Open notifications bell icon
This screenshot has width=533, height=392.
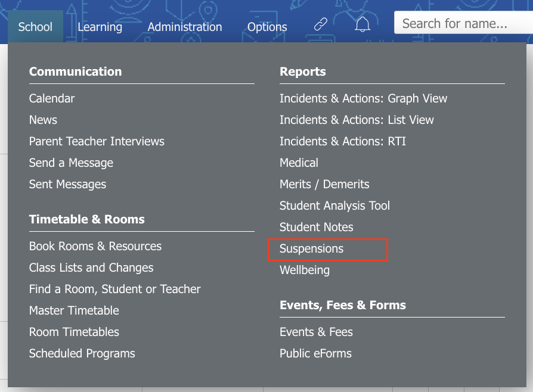coord(362,24)
